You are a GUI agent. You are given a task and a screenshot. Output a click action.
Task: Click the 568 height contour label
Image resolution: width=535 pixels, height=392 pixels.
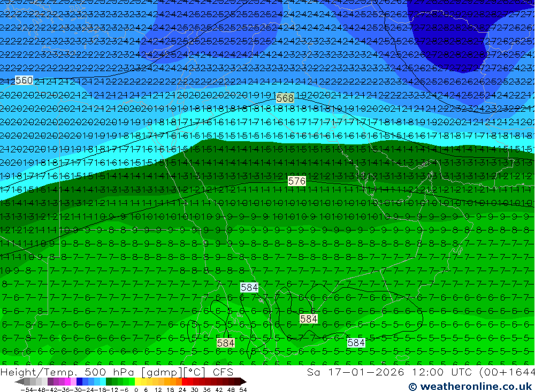coord(285,98)
